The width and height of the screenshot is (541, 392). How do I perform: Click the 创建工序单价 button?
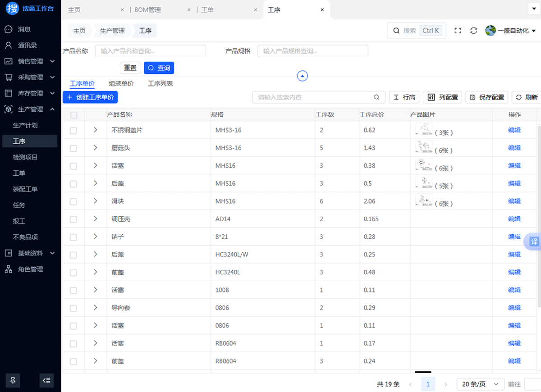(x=90, y=97)
